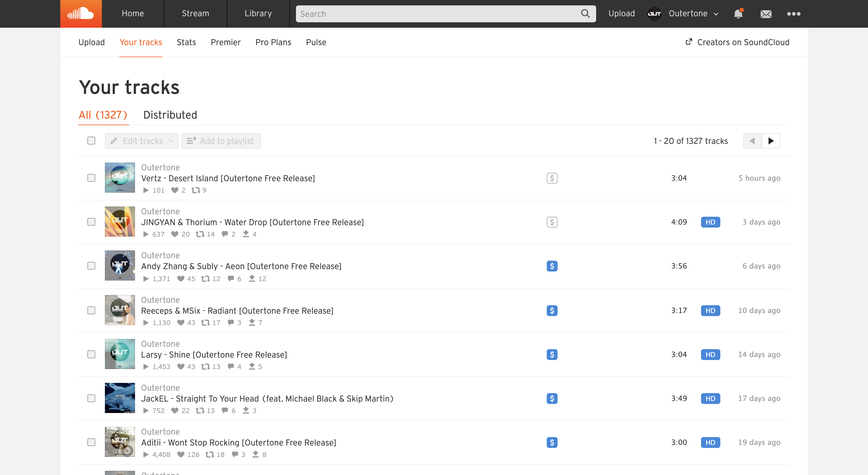Open messages via the envelope icon
The width and height of the screenshot is (868, 475).
pyautogui.click(x=766, y=14)
